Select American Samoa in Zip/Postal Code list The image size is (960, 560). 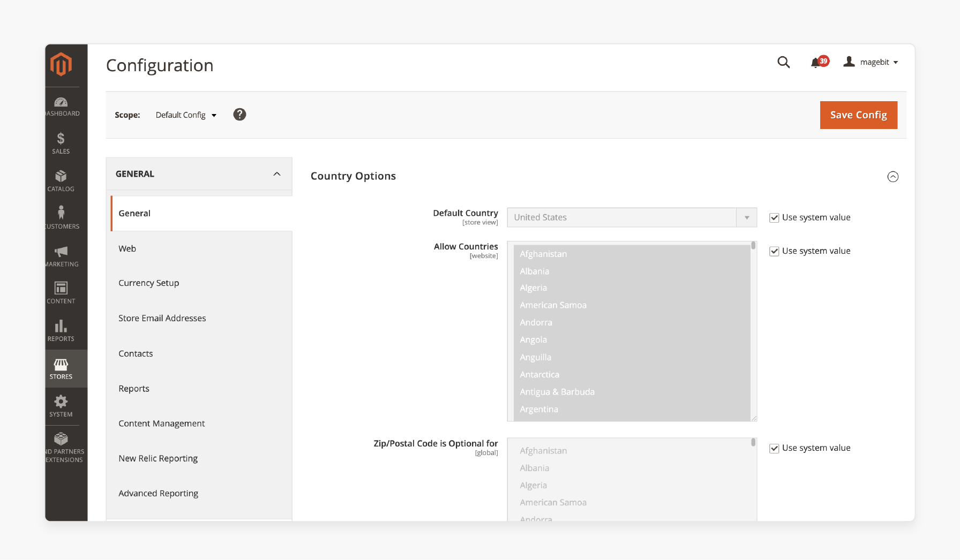coord(632,502)
